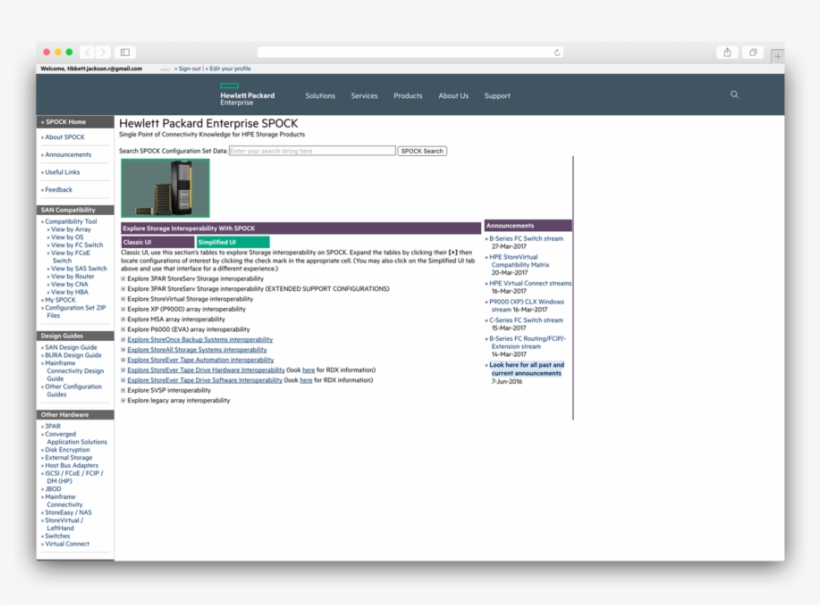Expand 3PAR StoreServ EXTENDED SUPPORT CONFIGURATIONS
The height and width of the screenshot is (605, 820).
coord(123,289)
